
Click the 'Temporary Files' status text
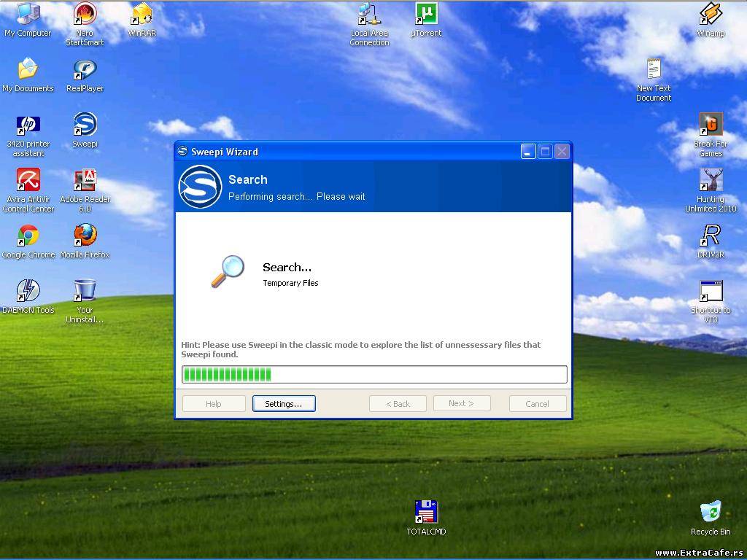pyautogui.click(x=290, y=283)
